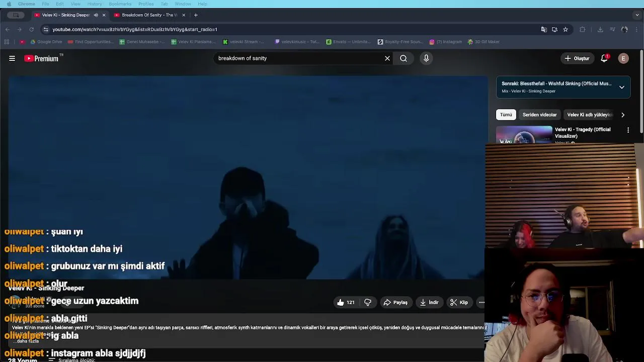
Task: Go back in browser history
Action: click(x=7, y=30)
